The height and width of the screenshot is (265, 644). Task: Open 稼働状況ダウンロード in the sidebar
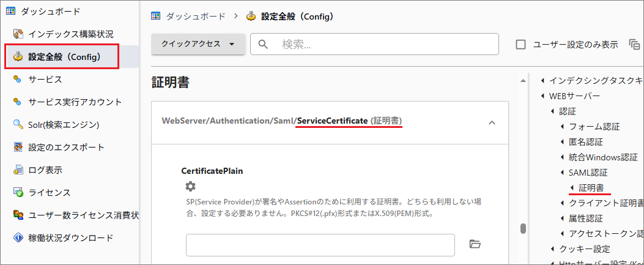point(70,238)
